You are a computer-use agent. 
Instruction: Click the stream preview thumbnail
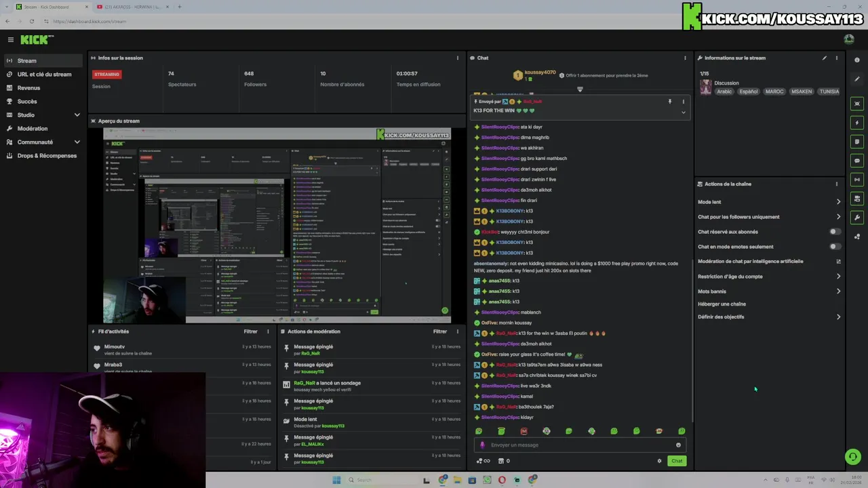click(277, 225)
